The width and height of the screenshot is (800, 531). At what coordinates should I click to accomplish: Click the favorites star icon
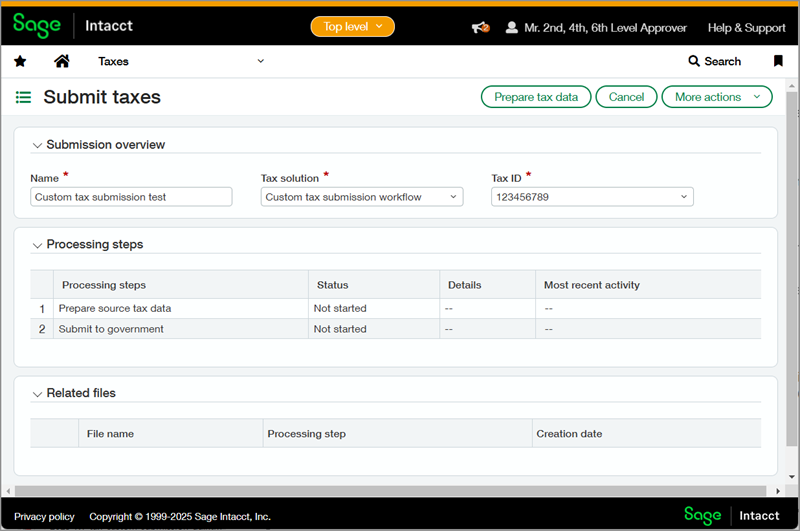pyautogui.click(x=20, y=61)
